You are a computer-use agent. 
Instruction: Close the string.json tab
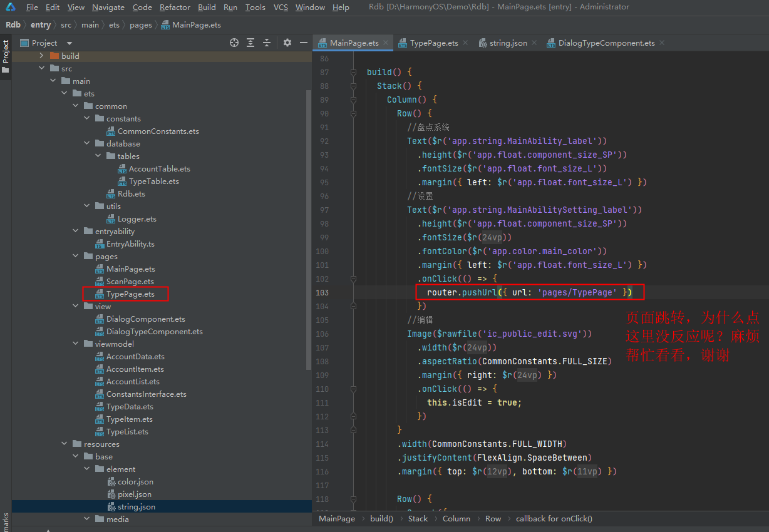point(534,43)
